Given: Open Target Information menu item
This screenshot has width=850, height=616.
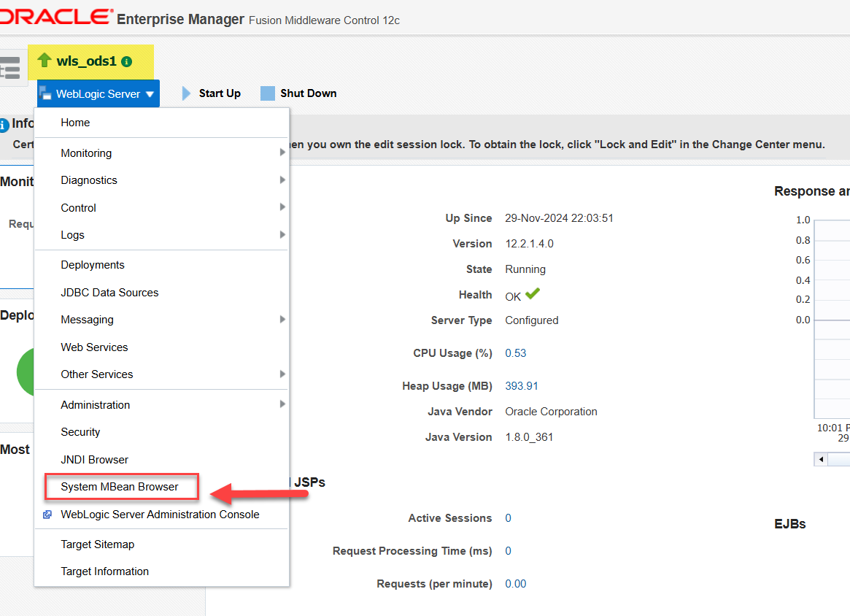Looking at the screenshot, I should coord(104,571).
